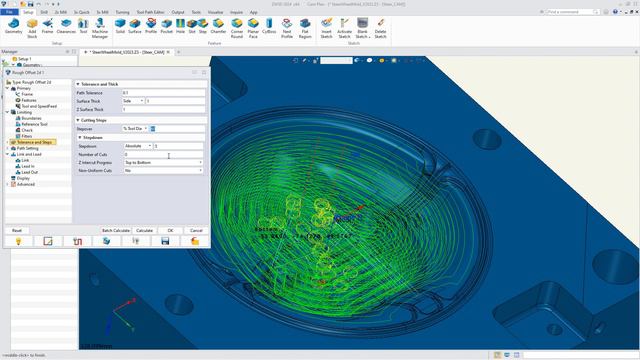Viewport: 640px width, 360px height.
Task: Select Reference Tool in the tree
Action: 34,124
